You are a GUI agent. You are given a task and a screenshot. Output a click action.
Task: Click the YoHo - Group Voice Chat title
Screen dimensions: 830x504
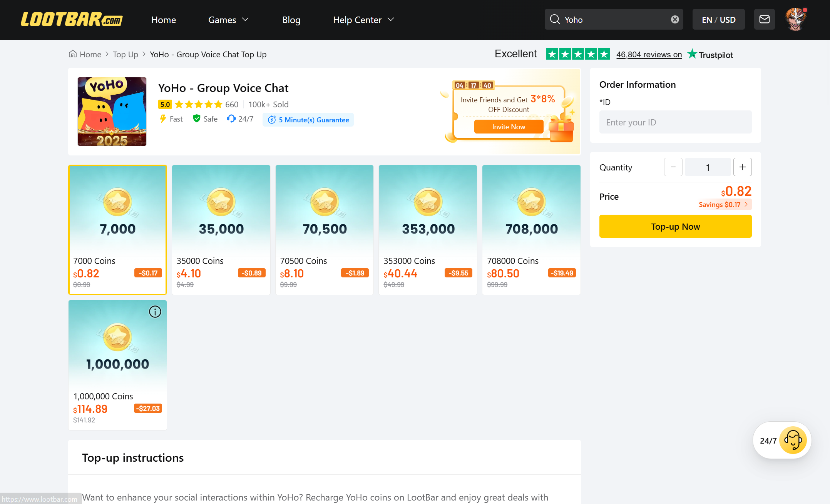(x=223, y=88)
